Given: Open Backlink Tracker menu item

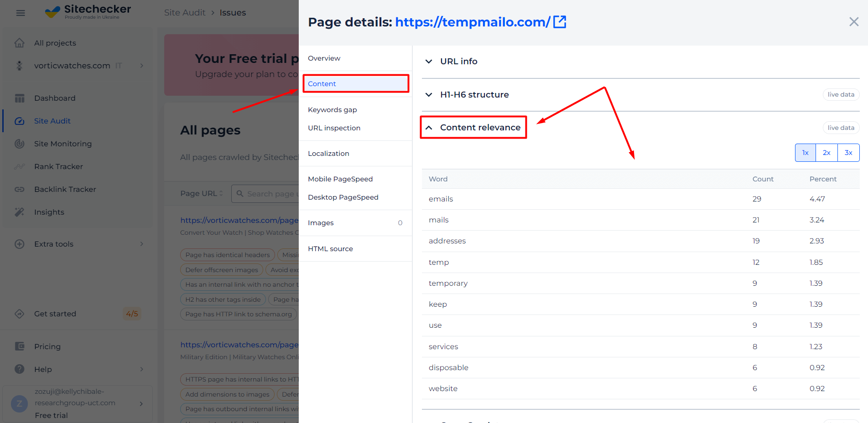Looking at the screenshot, I should click(65, 189).
